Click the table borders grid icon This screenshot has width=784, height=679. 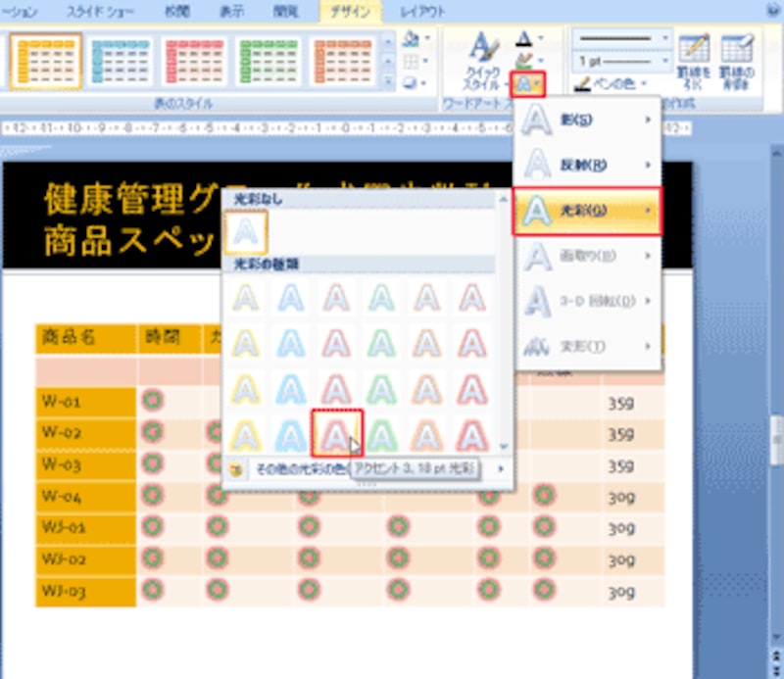pyautogui.click(x=411, y=61)
